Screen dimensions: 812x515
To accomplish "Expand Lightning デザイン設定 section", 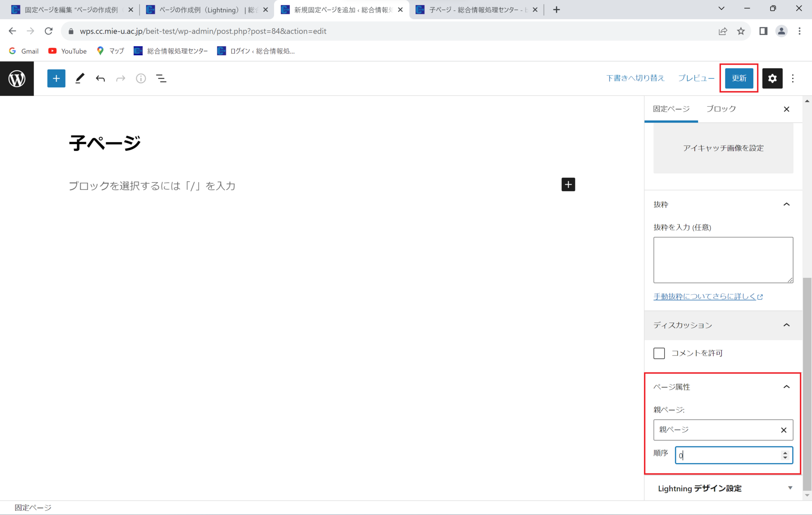I will tap(790, 488).
